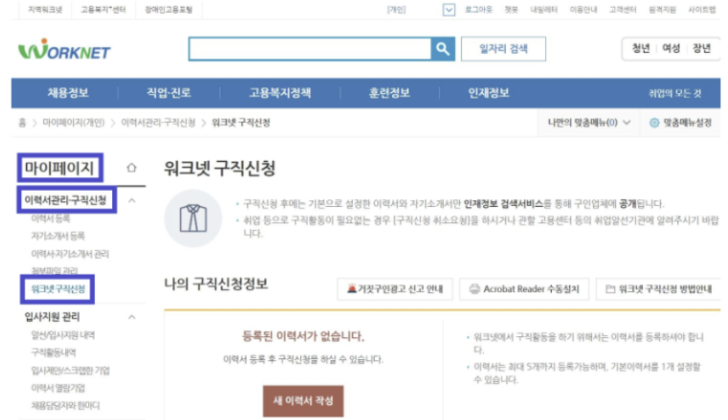
Task: Open 이력서관리·구직신청 sidebar heading
Action: pos(65,200)
